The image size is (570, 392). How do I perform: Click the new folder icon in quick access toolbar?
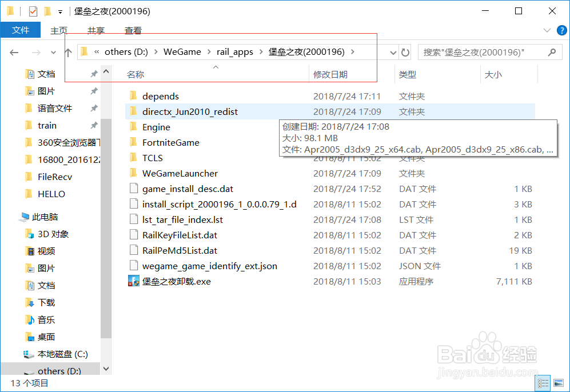pos(47,11)
